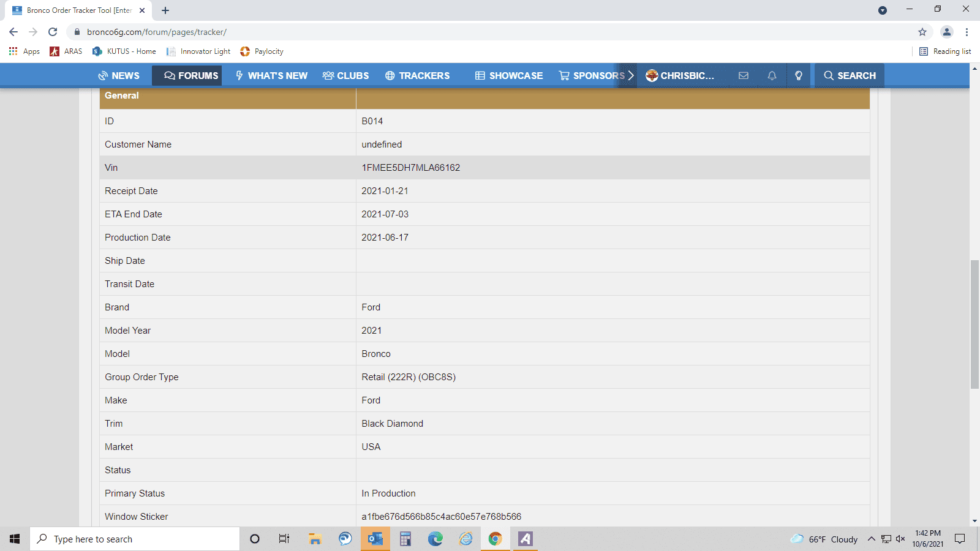Click the SEARCH button
Screen dimensions: 980x551
(x=850, y=75)
